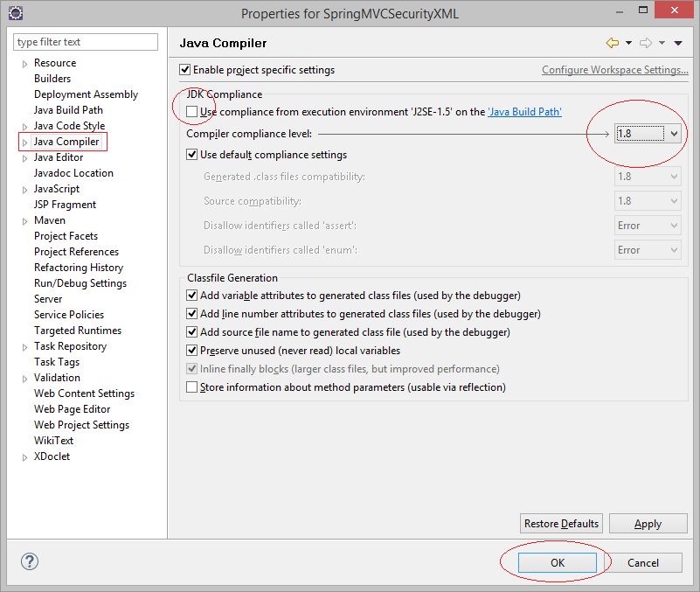Select Targeted Runtimes page

point(78,331)
